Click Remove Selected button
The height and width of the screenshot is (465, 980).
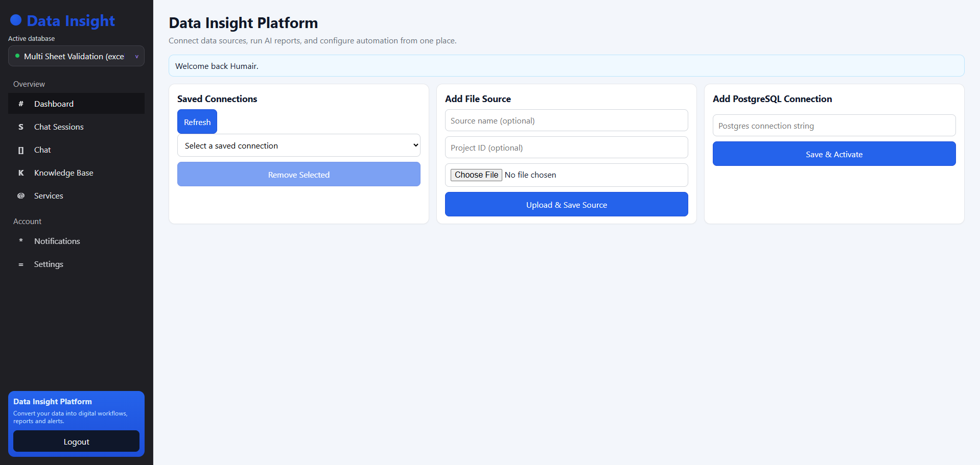click(x=299, y=174)
